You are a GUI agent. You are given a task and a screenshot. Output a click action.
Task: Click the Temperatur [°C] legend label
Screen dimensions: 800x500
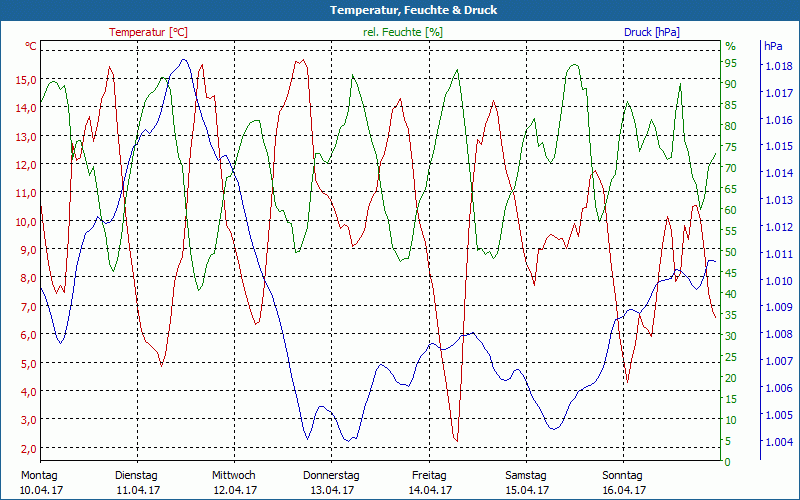point(148,32)
